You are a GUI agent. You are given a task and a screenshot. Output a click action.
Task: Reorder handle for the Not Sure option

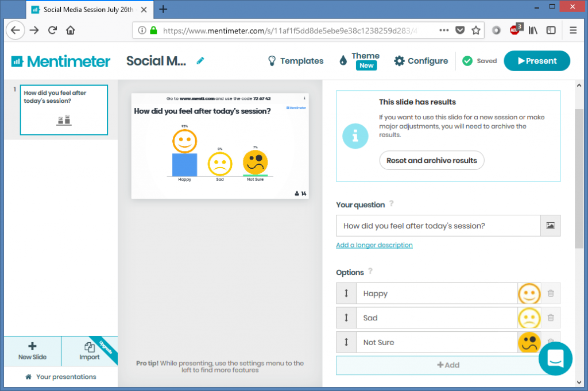[x=346, y=342]
